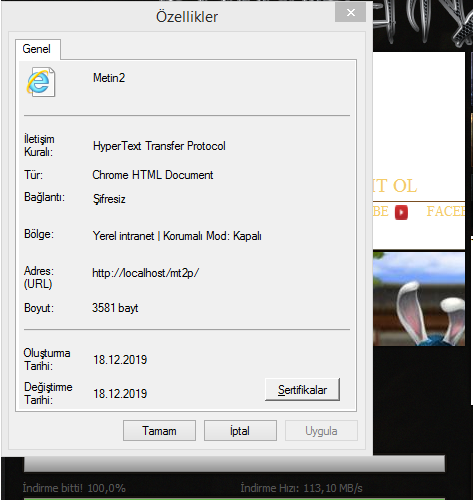Click the Yerel intranet zone value
The image size is (473, 500).
[177, 236]
